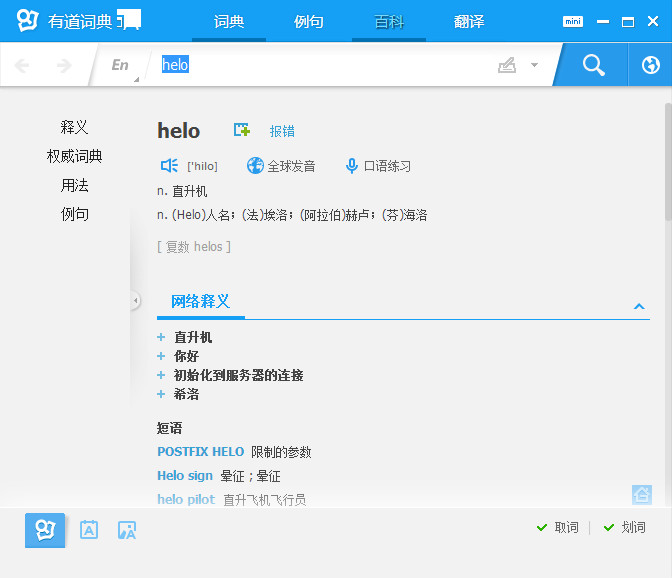
Task: Expand the 直升机 web definition entry
Action: 161,338
